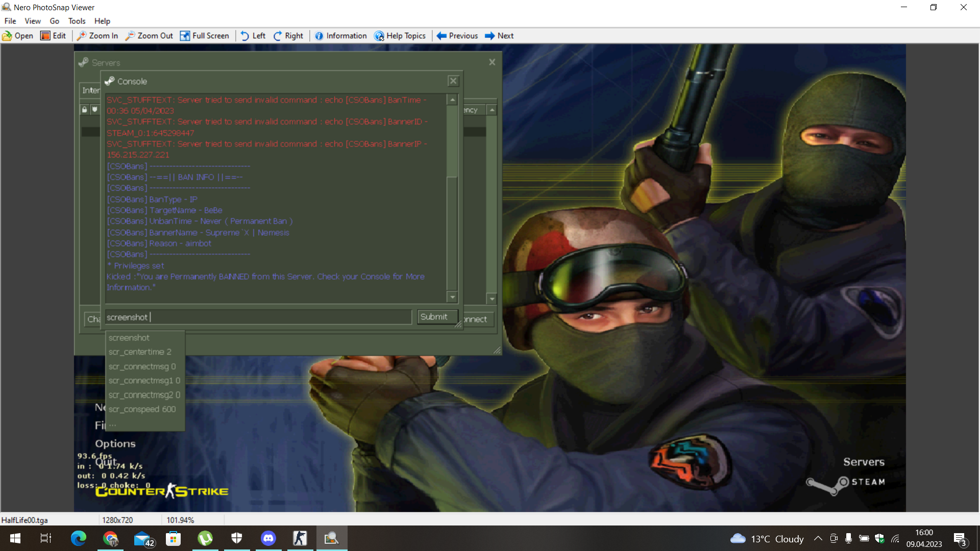This screenshot has width=980, height=551.
Task: Open the View menu
Action: pyautogui.click(x=33, y=21)
